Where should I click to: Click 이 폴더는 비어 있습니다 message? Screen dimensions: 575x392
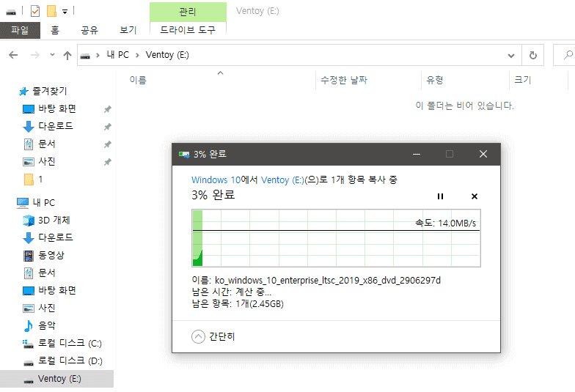point(465,106)
